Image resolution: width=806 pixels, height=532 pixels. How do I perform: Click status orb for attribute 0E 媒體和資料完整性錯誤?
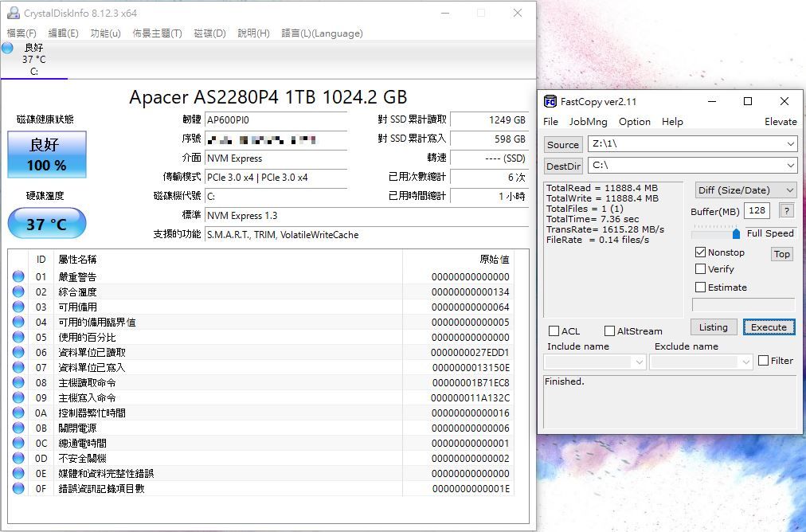coord(18,473)
